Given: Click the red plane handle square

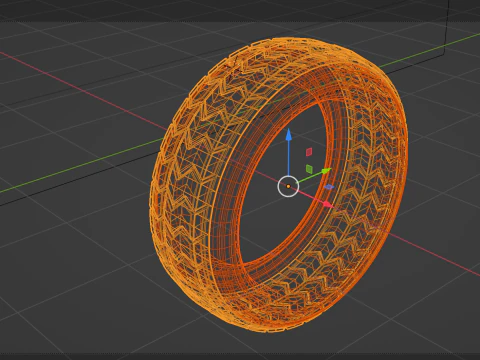Looking at the screenshot, I should [x=309, y=152].
